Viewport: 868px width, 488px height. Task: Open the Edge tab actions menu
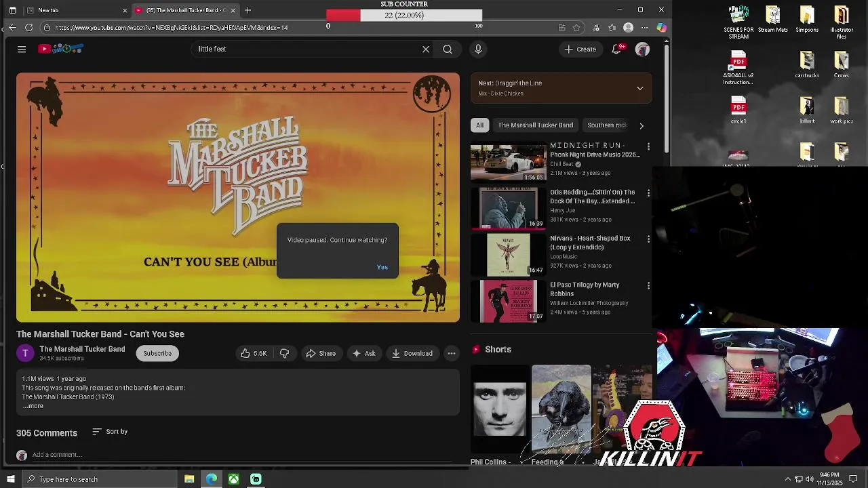[12, 10]
